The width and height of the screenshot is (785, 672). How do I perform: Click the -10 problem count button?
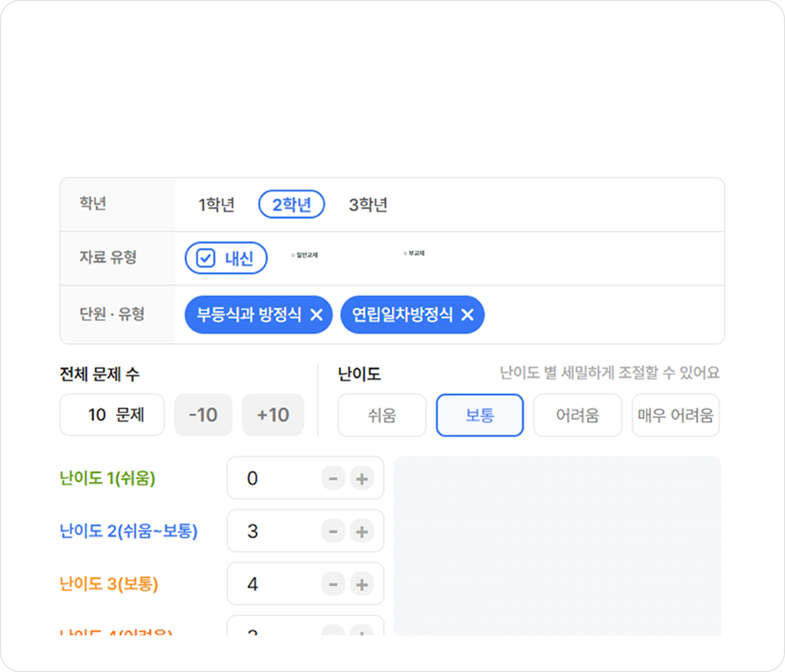point(203,415)
